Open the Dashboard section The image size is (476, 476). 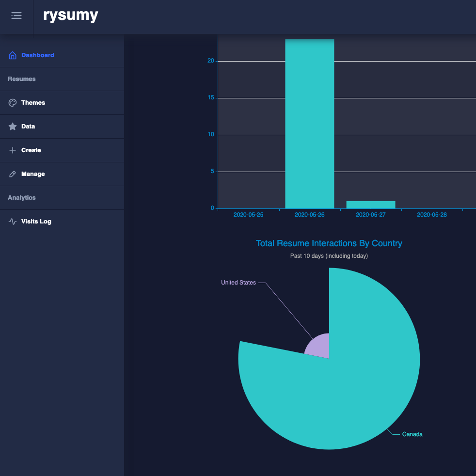pyautogui.click(x=37, y=55)
